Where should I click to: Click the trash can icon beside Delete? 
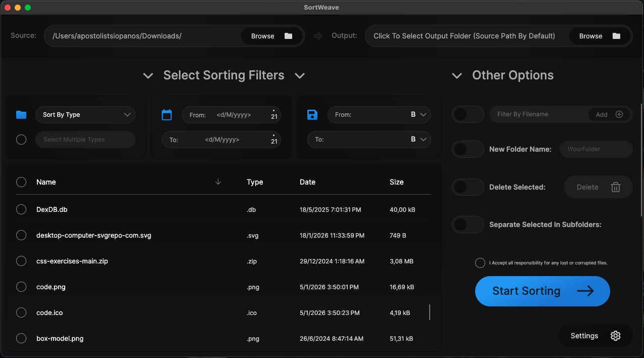pos(615,187)
